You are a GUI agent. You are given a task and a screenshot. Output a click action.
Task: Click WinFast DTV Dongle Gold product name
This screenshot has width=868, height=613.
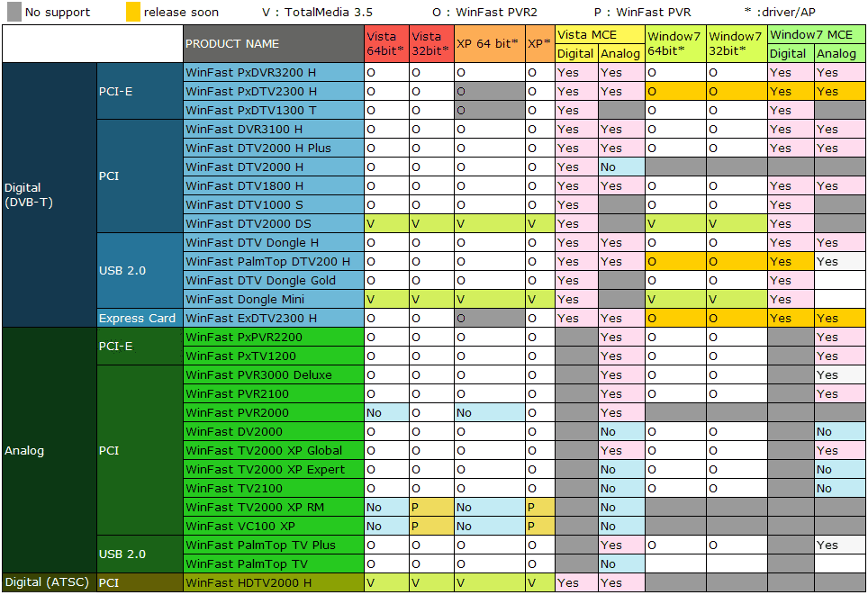coord(274,281)
